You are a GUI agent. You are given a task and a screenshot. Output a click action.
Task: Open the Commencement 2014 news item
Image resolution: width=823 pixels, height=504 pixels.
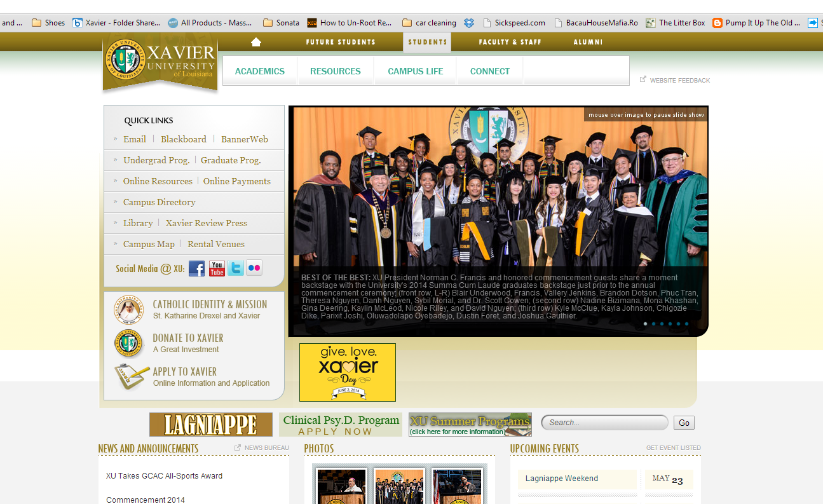tap(146, 500)
